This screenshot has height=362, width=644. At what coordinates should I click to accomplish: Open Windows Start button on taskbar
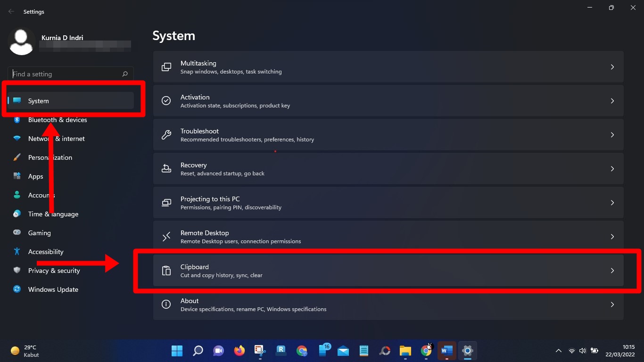[x=177, y=351]
